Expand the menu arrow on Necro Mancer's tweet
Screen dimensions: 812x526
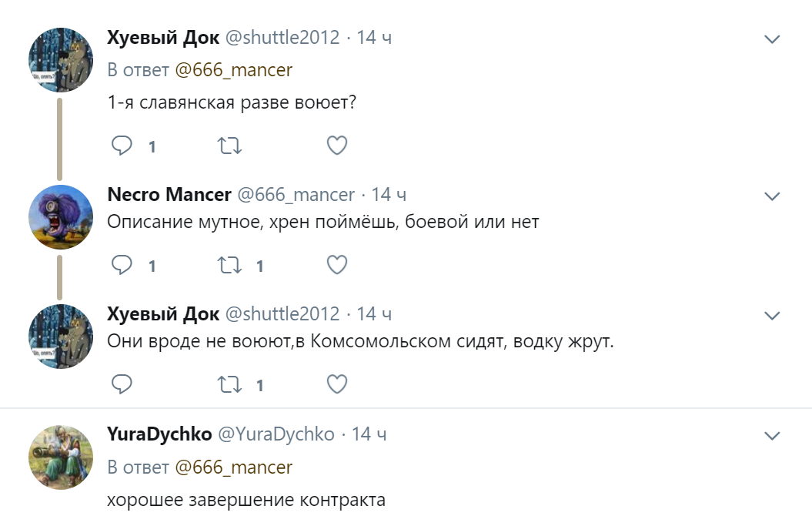pyautogui.click(x=772, y=196)
